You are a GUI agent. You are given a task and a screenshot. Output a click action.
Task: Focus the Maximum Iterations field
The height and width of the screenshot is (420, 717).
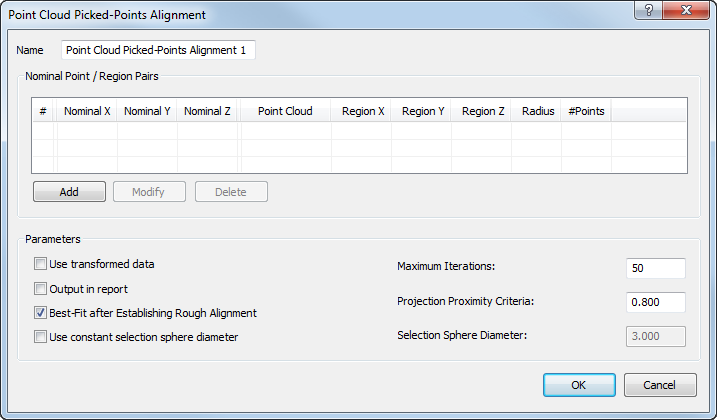coord(655,268)
